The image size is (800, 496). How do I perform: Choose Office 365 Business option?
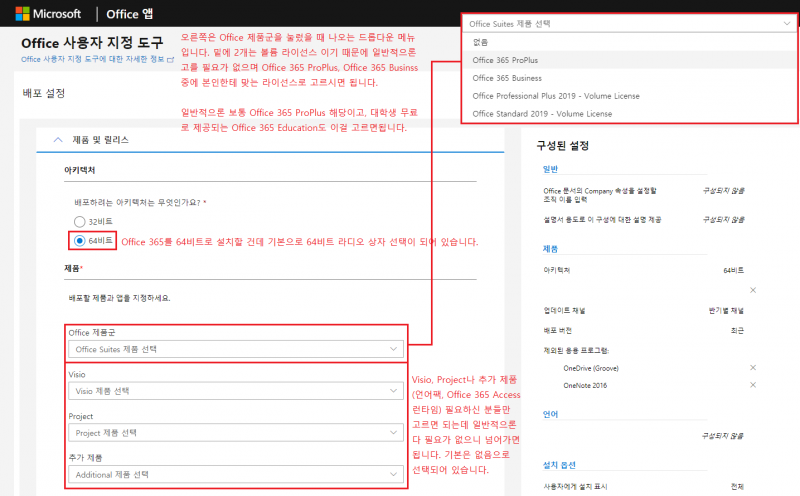629,78
